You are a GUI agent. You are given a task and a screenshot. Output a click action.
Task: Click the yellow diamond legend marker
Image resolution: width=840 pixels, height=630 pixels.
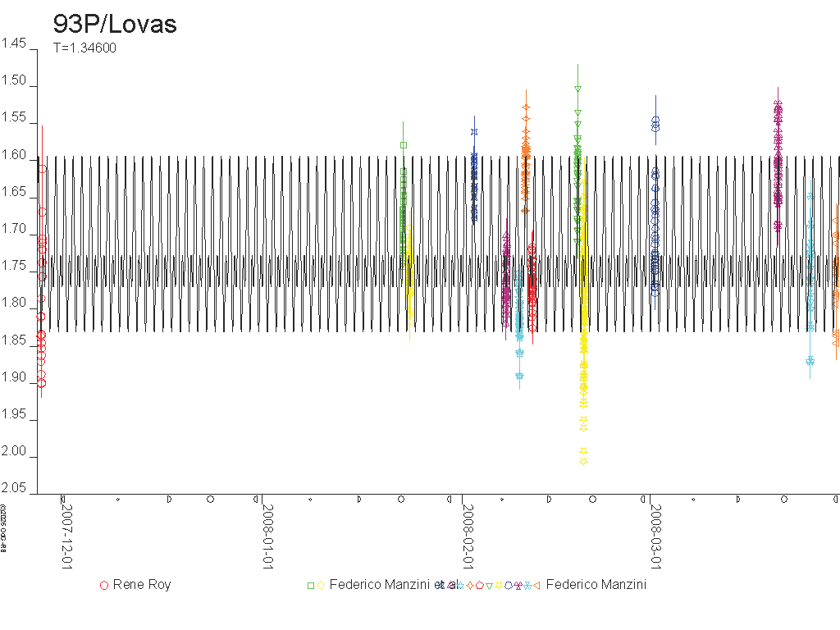321,585
